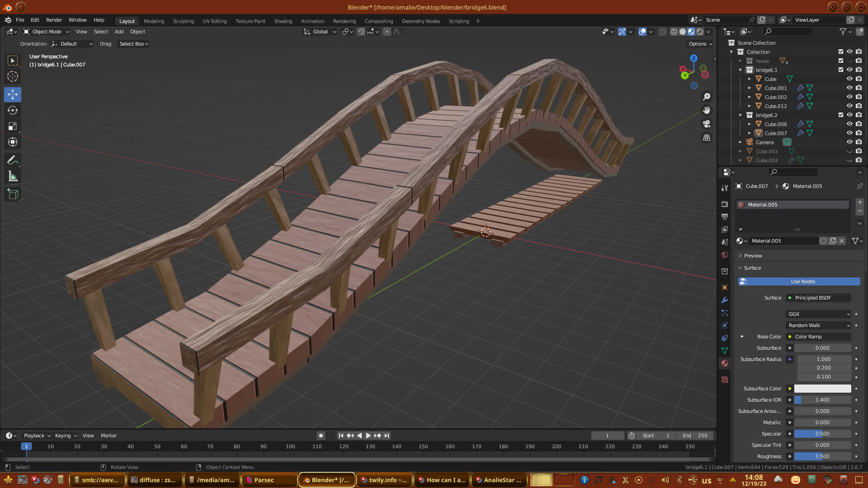The height and width of the screenshot is (488, 868).
Task: Open the Object Mode dropdown
Action: pos(47,32)
